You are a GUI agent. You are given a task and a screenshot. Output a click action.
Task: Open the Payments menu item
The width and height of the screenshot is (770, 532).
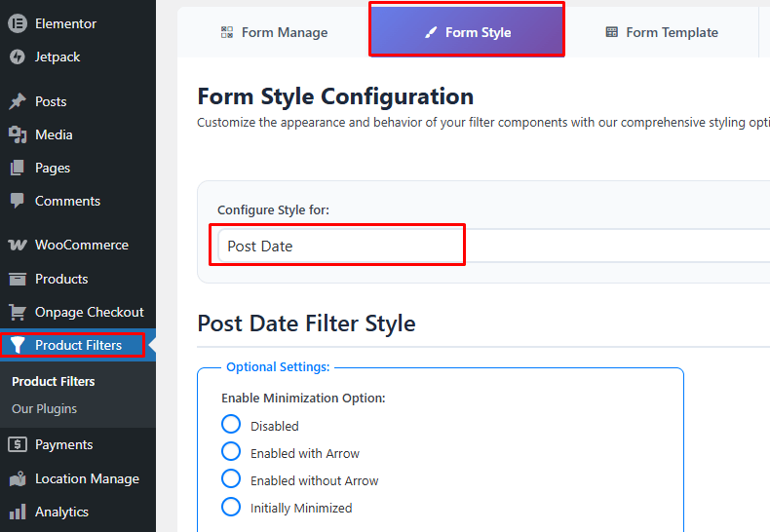78,444
